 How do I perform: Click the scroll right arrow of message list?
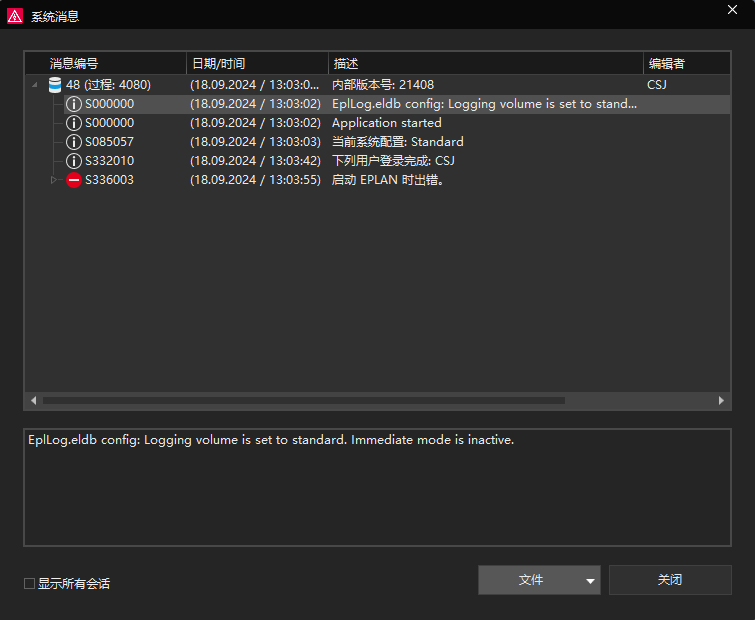point(721,400)
